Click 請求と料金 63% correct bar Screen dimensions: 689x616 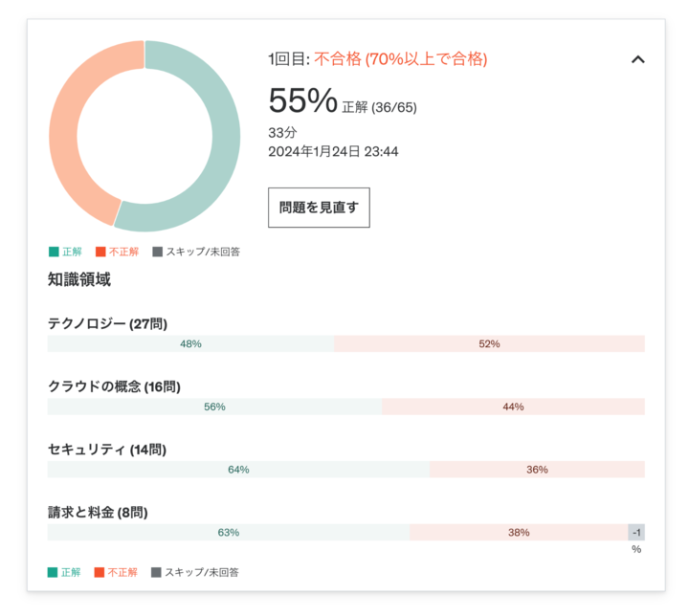[x=228, y=533]
